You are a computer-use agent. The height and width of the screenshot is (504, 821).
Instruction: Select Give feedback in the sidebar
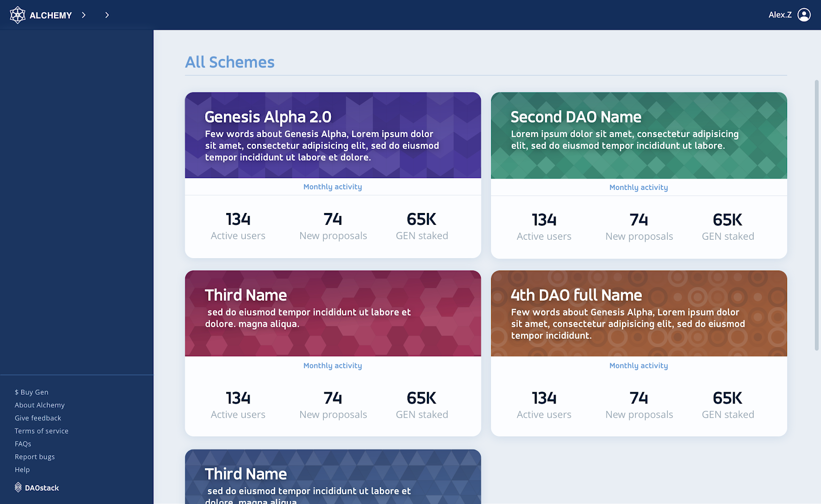pyautogui.click(x=38, y=418)
